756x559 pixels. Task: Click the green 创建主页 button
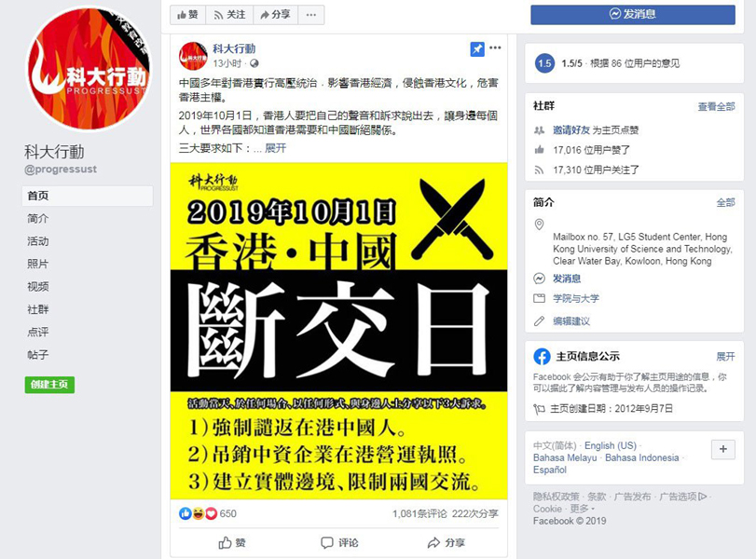pos(49,385)
